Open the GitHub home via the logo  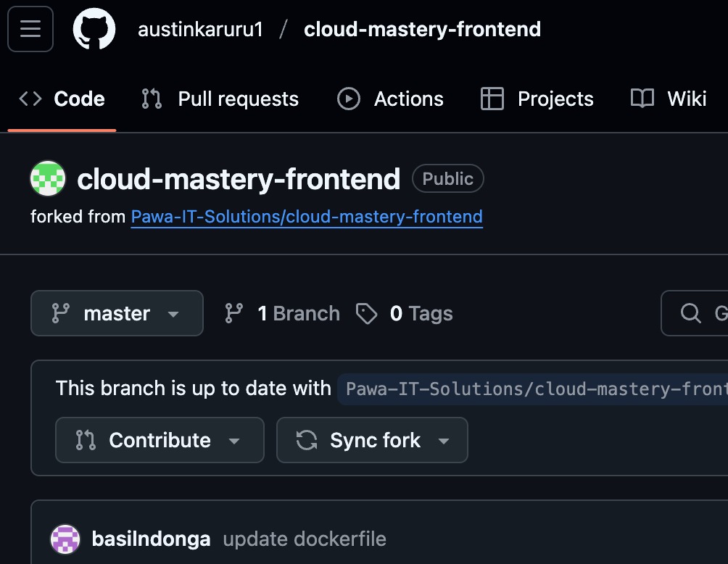point(94,29)
